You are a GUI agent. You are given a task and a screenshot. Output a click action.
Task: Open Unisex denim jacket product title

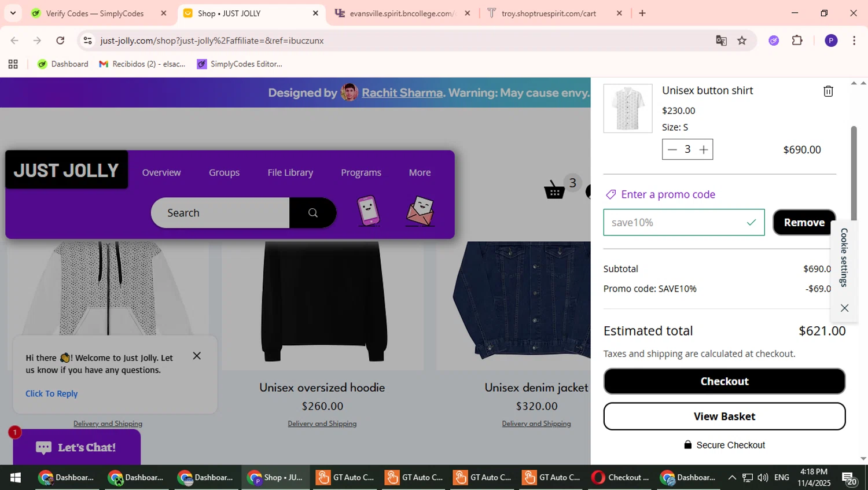536,388
